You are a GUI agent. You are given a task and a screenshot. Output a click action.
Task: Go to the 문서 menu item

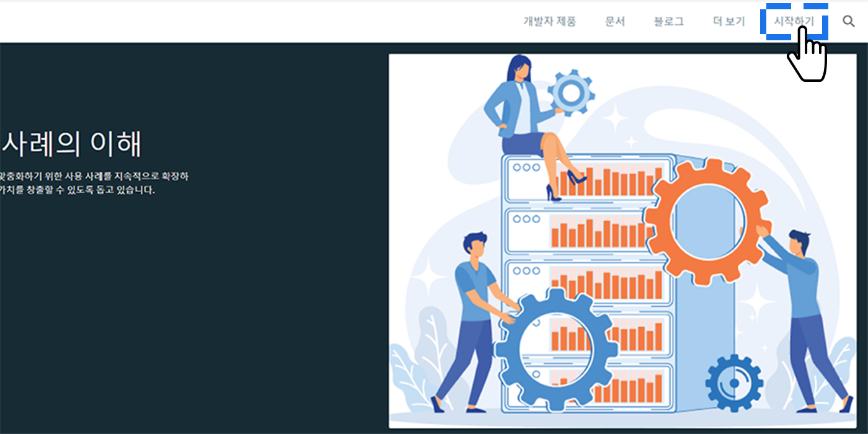tap(615, 21)
